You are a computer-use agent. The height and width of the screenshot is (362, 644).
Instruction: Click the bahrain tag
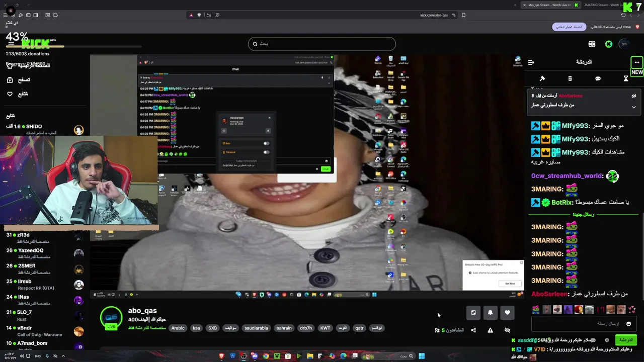click(284, 328)
